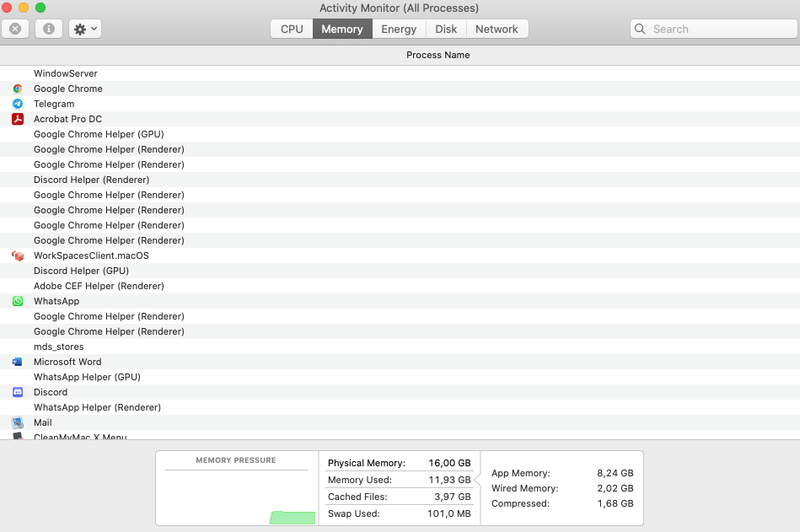
Task: Click the Search field
Action: [x=714, y=29]
